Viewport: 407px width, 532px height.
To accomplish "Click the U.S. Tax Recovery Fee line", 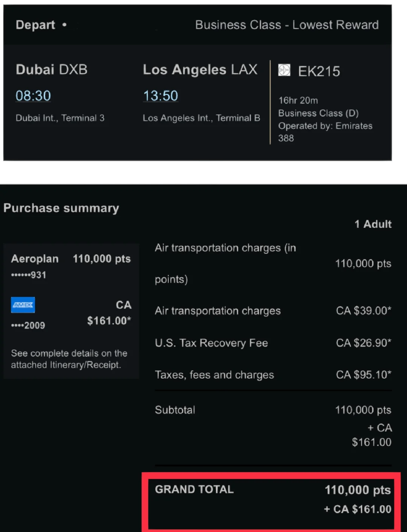I will [211, 343].
